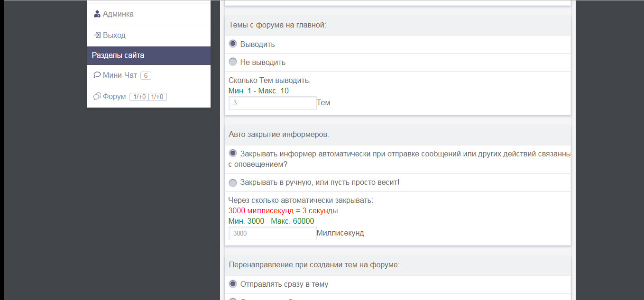The image size is (644, 300).
Task: Click the Авто закрытие информеров section header
Action: 278,135
